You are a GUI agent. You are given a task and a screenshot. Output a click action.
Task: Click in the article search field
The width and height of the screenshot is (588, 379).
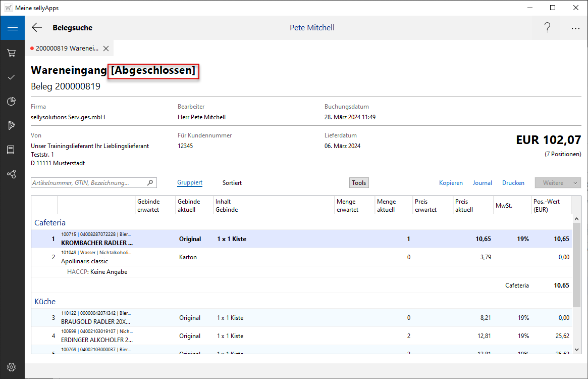(x=88, y=183)
